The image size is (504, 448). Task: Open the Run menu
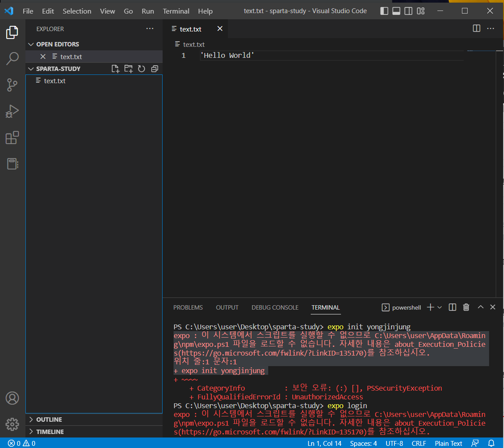coord(148,11)
